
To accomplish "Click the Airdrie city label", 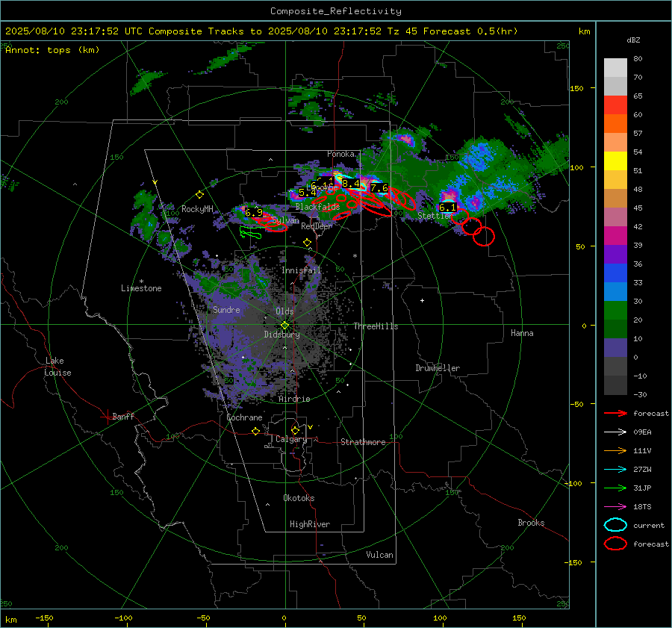I will [x=294, y=399].
